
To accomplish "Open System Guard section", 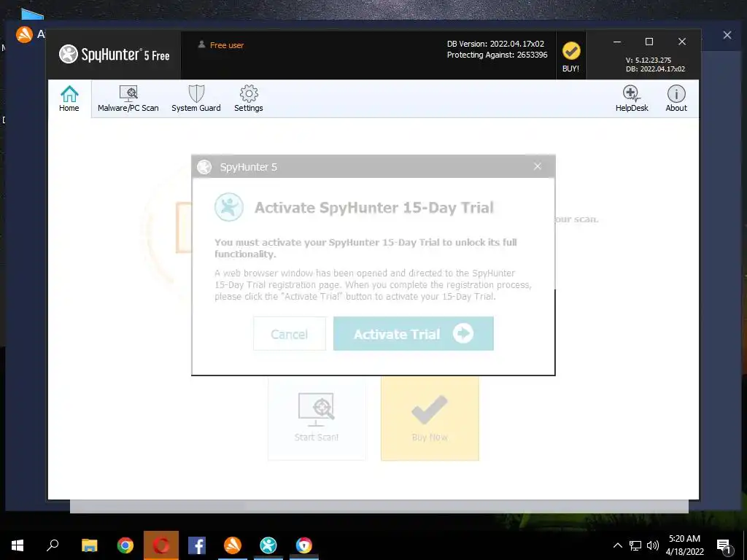I will 196,99.
